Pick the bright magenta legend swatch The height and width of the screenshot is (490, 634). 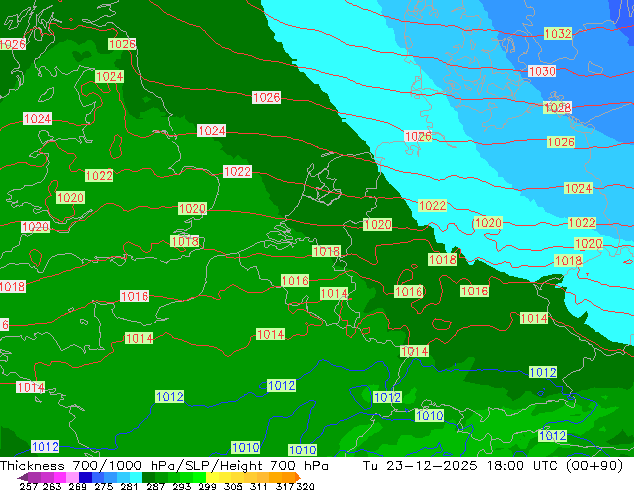pos(59,477)
